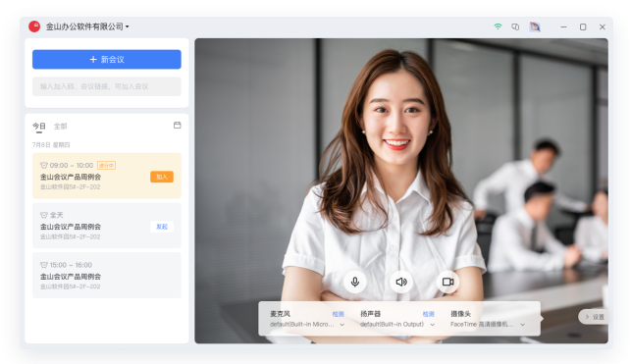
Task: Expand the 麦克风 device dropdown
Action: click(307, 324)
